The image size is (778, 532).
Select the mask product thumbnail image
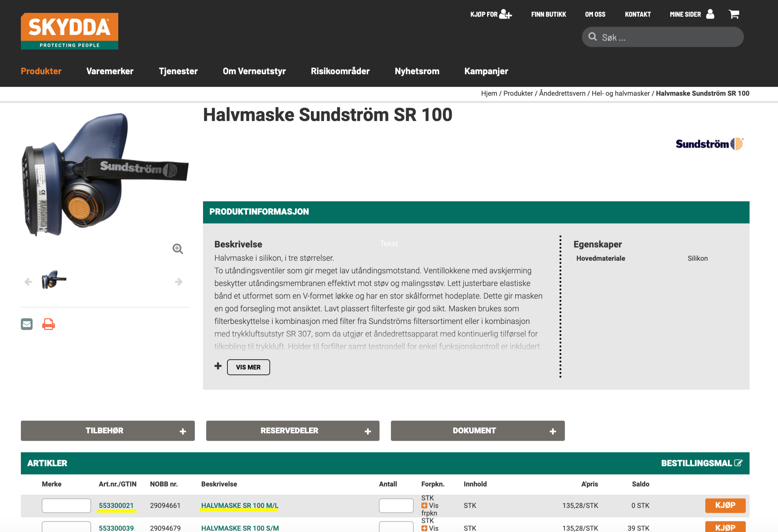coord(53,280)
